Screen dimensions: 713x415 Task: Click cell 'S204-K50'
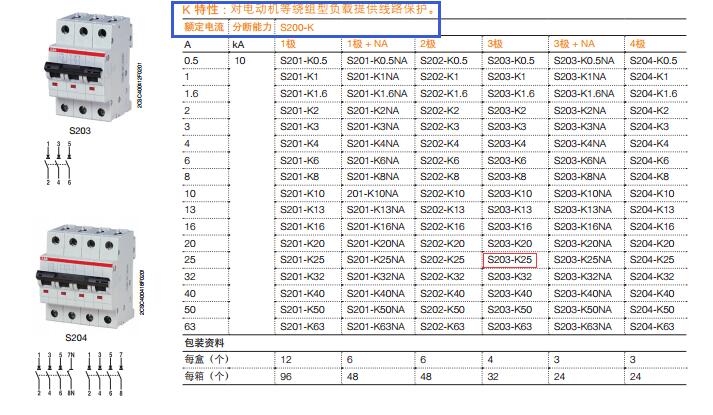(x=652, y=310)
